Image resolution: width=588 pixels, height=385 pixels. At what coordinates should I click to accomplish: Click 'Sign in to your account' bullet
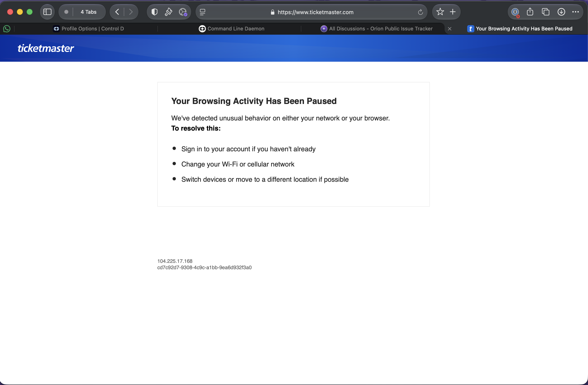(x=248, y=149)
